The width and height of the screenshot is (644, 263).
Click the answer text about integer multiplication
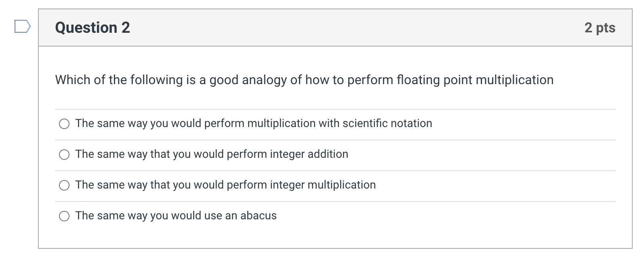point(225,185)
